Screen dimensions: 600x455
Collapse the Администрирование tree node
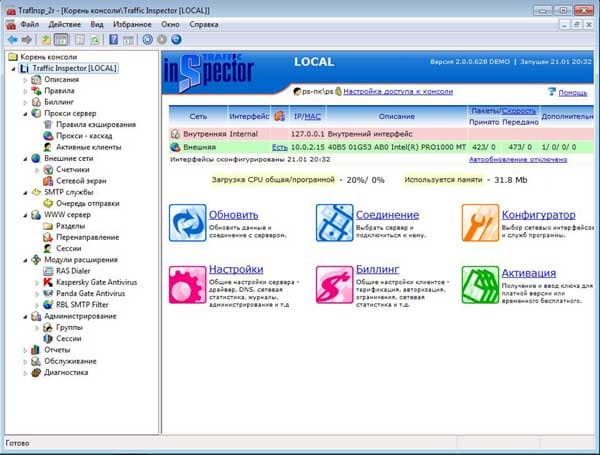[x=25, y=317]
